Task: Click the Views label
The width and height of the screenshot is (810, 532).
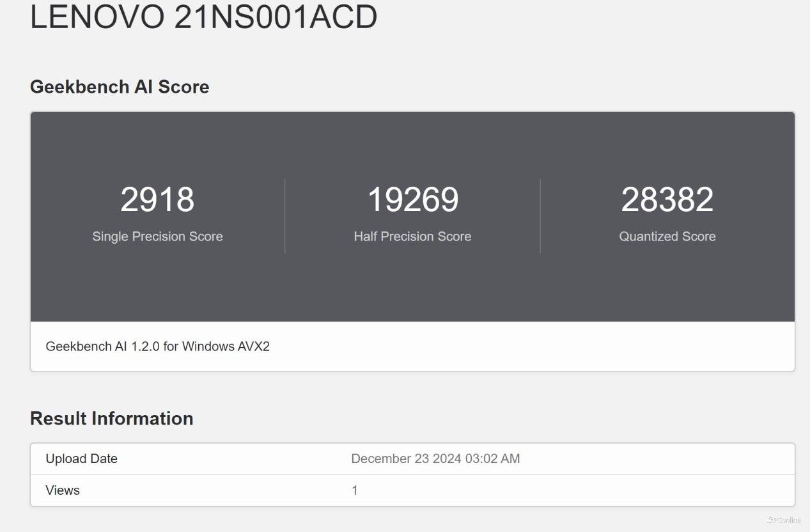Action: 63,490
